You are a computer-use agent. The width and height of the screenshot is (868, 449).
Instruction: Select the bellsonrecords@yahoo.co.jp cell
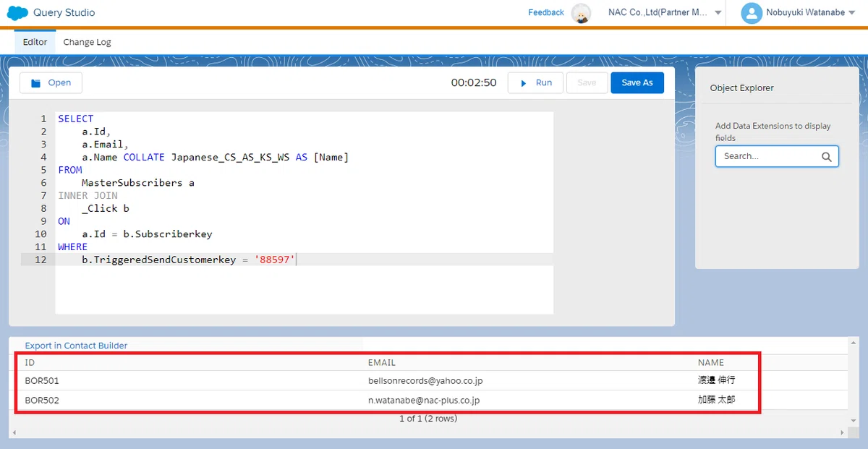425,380
